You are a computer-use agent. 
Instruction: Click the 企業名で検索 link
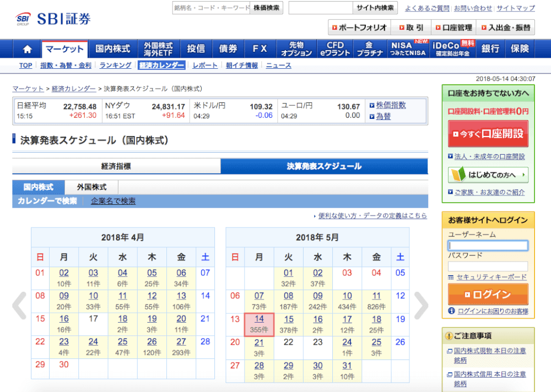click(113, 201)
